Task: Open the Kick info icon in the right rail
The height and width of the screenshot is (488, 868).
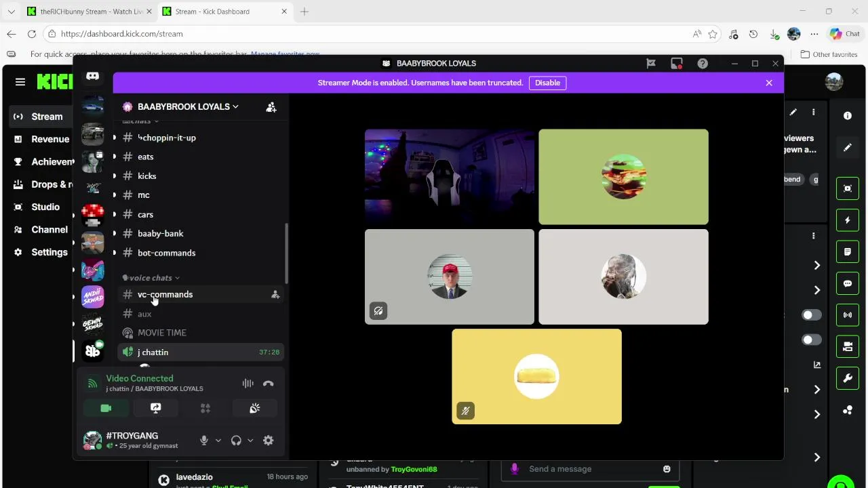Action: pos(848,116)
